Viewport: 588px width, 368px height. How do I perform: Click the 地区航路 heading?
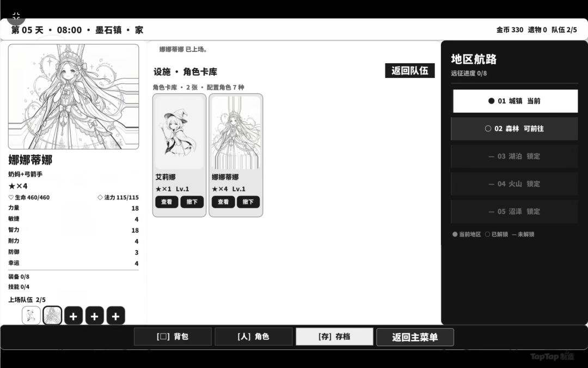tap(474, 59)
